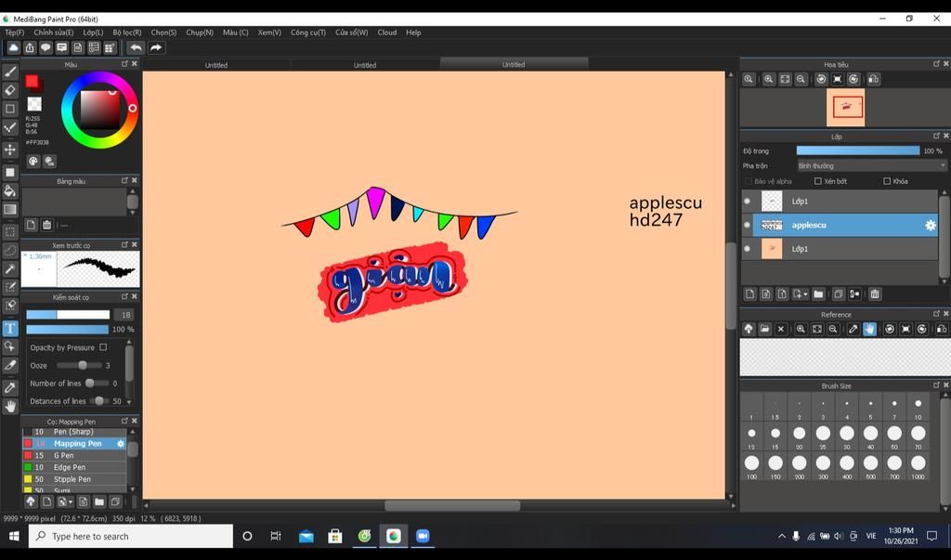This screenshot has width=951, height=560.
Task: Activate Reference panel eyedropper icon
Action: coord(853,329)
